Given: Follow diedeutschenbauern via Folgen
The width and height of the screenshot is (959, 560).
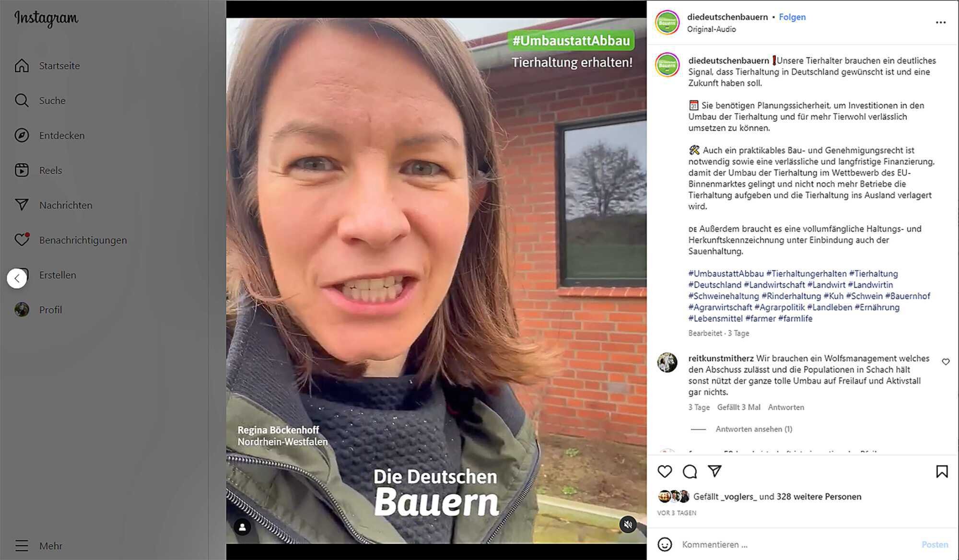Looking at the screenshot, I should point(792,17).
